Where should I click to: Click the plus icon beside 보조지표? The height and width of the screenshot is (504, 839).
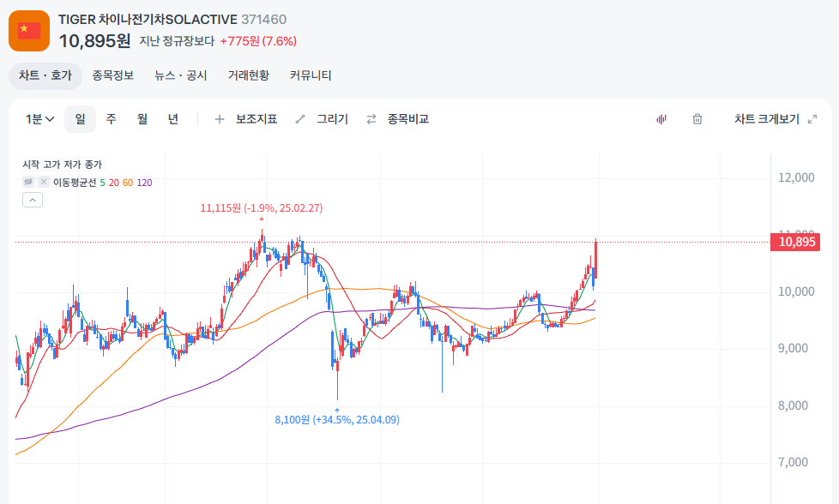click(x=220, y=119)
